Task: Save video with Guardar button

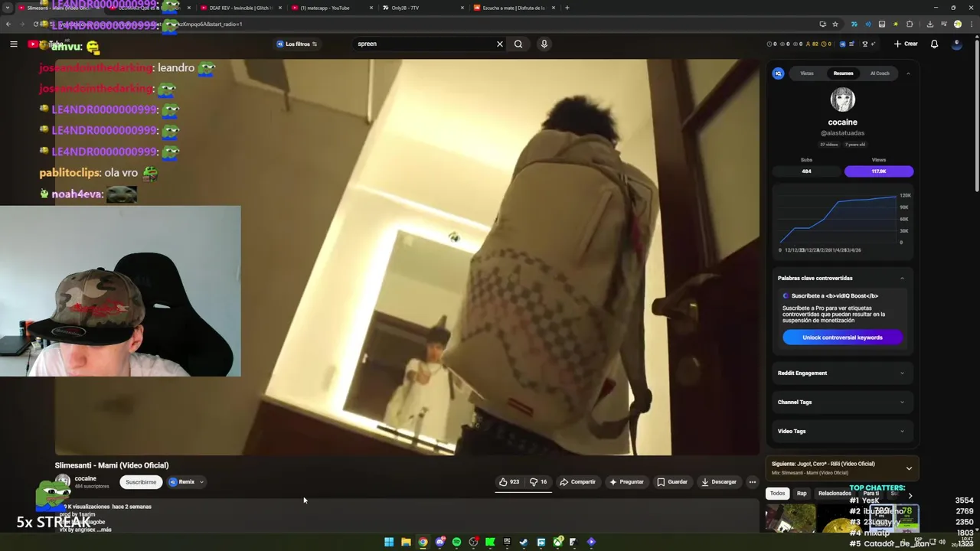Action: pos(672,482)
